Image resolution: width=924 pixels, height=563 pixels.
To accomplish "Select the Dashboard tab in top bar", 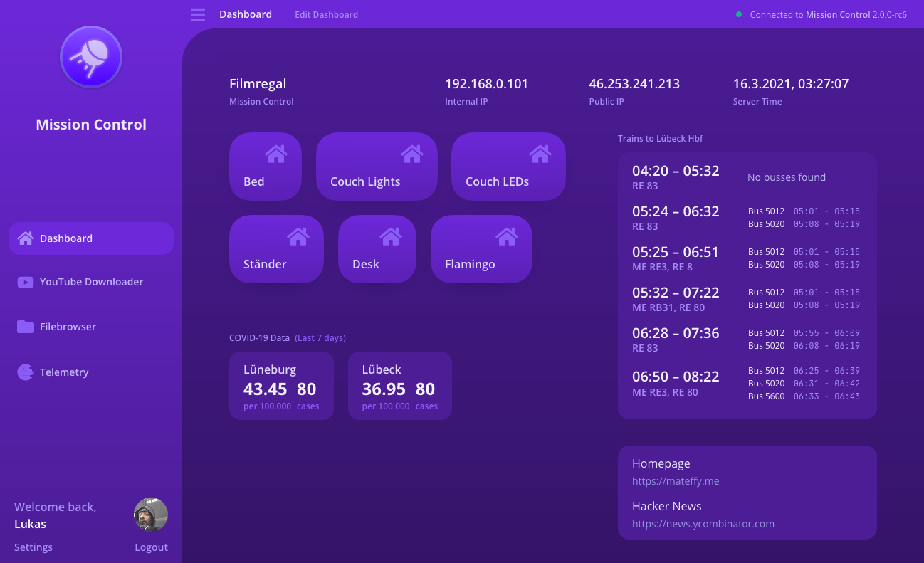I will (246, 14).
